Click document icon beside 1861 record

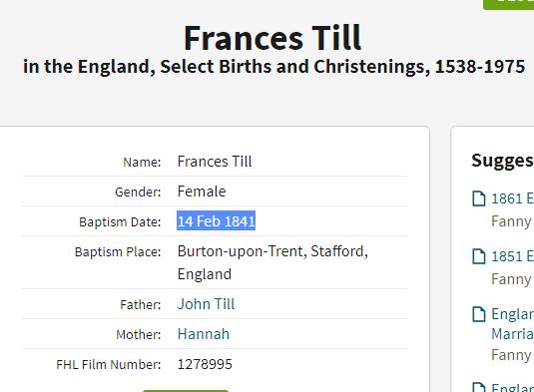pyautogui.click(x=478, y=198)
